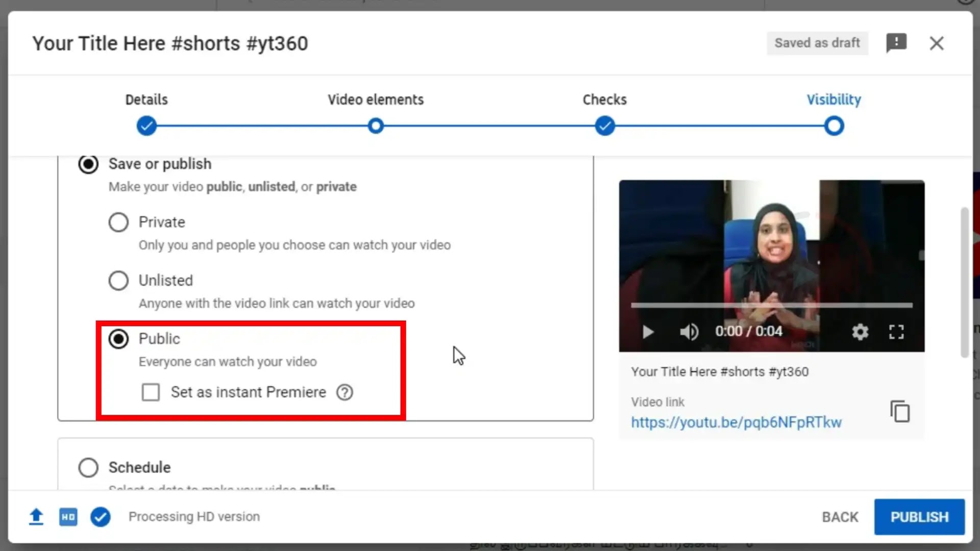Screen dimensions: 980x551
Task: Click the checks complete checkmark icon
Action: 101,517
